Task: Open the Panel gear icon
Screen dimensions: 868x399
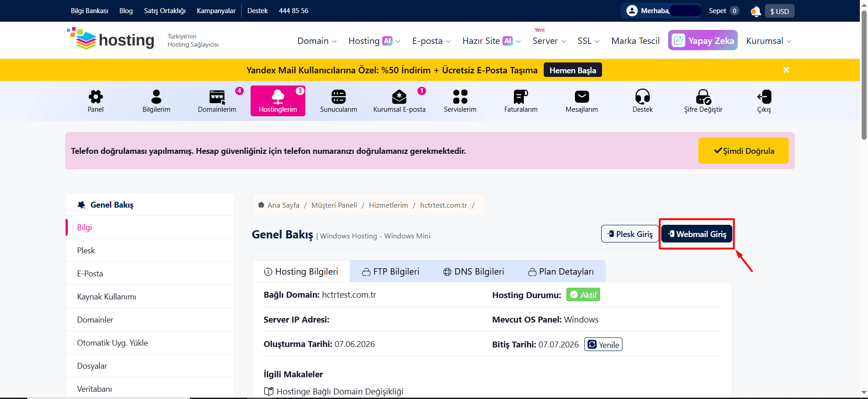Action: tap(95, 97)
